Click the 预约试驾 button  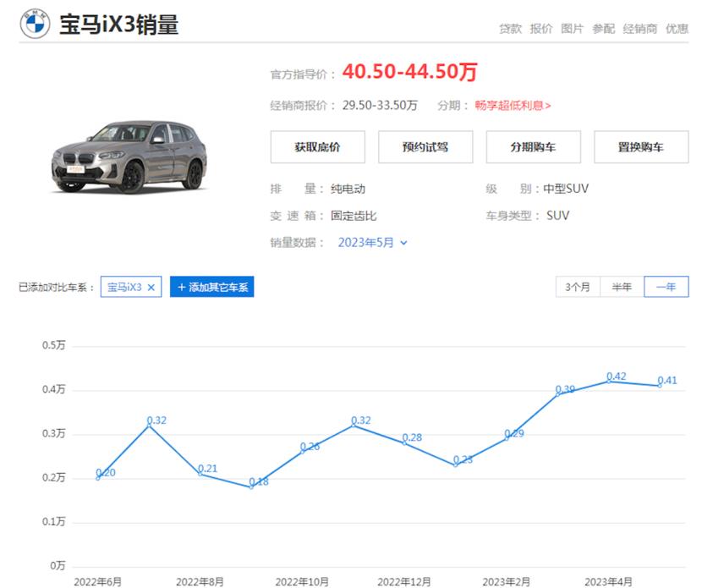[425, 147]
